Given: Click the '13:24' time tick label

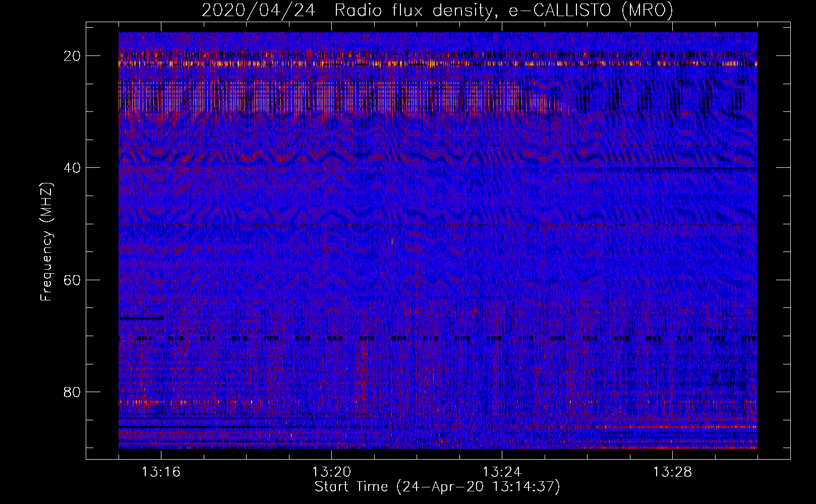Looking at the screenshot, I should tap(502, 472).
